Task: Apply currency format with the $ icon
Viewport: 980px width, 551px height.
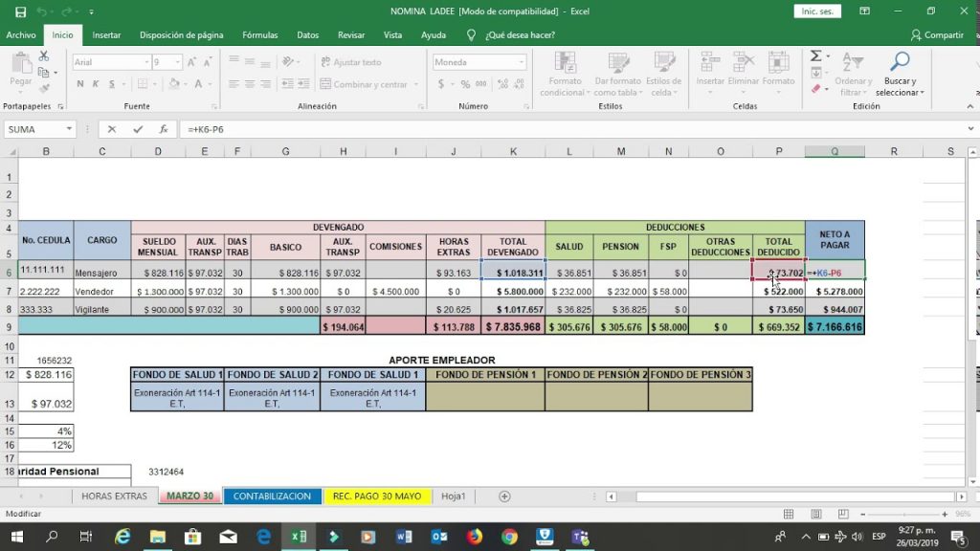Action: [x=442, y=84]
